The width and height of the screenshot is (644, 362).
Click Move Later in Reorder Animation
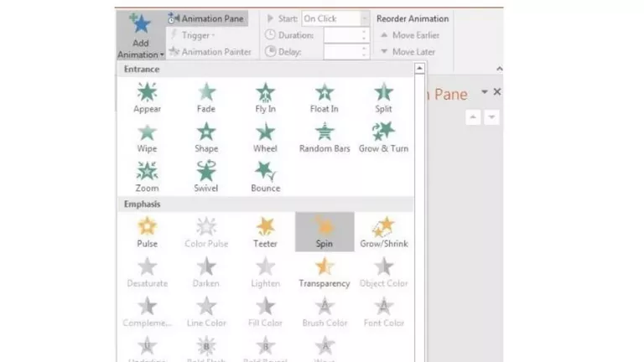pos(408,52)
